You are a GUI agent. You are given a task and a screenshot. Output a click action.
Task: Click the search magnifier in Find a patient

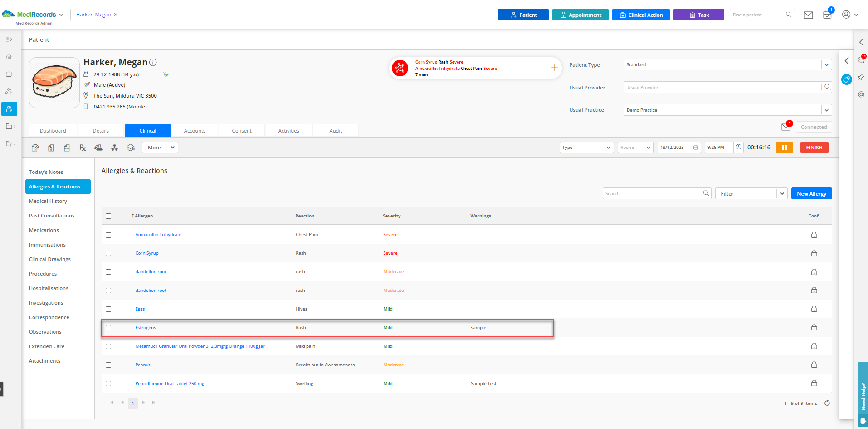tap(789, 15)
